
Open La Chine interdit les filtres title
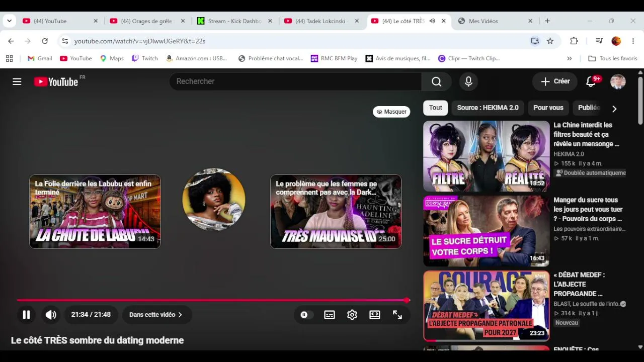(x=587, y=134)
